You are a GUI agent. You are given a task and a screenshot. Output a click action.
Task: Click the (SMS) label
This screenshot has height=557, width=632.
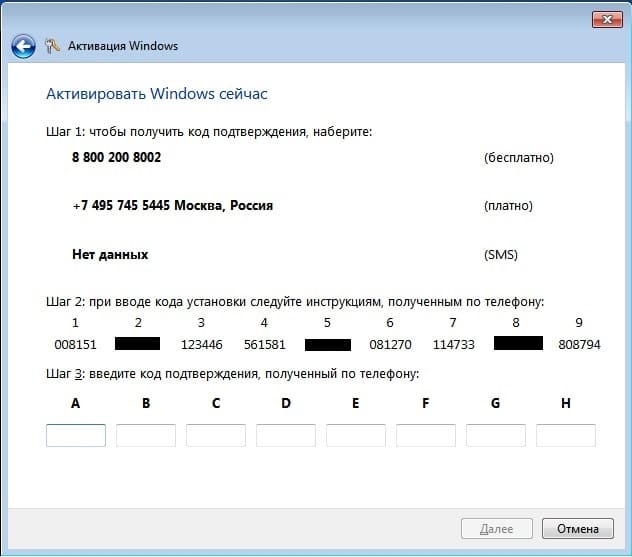(501, 255)
